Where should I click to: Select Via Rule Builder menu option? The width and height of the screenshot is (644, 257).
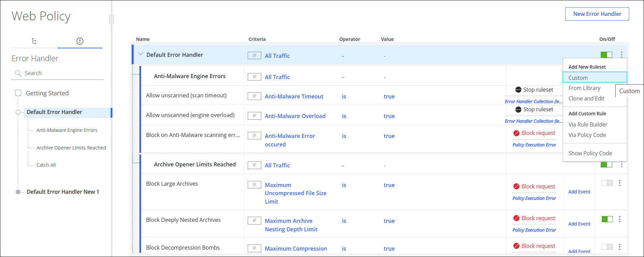[588, 124]
